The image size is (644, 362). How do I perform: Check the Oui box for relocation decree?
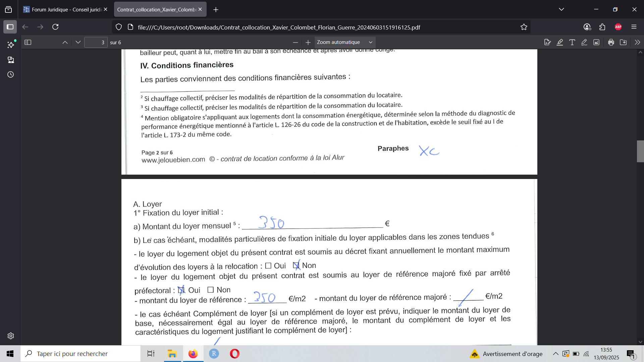click(268, 266)
